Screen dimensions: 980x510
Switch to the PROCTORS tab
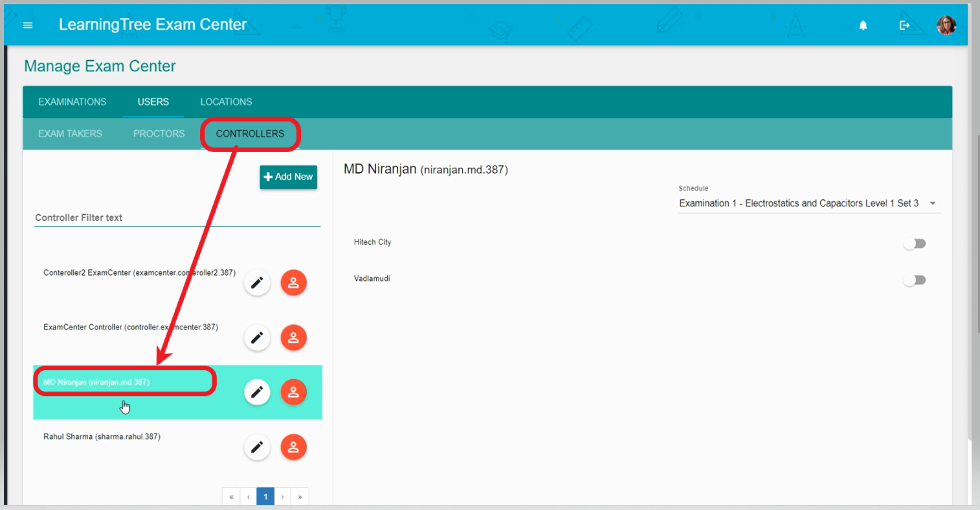coord(158,133)
